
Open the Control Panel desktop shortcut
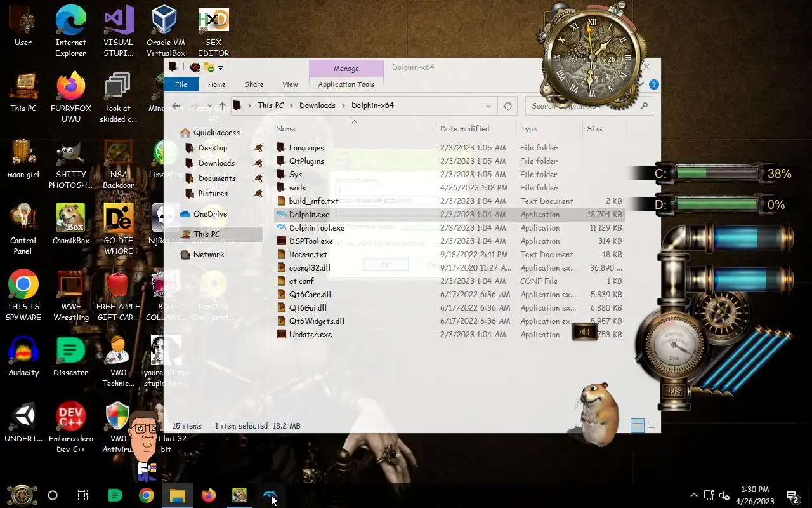click(x=23, y=230)
